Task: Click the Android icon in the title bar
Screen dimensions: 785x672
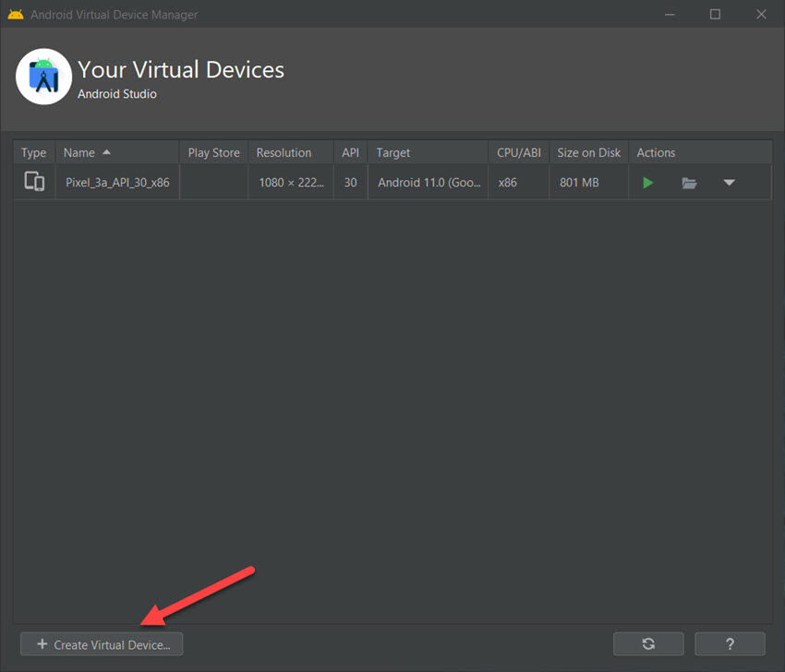Action: 15,14
